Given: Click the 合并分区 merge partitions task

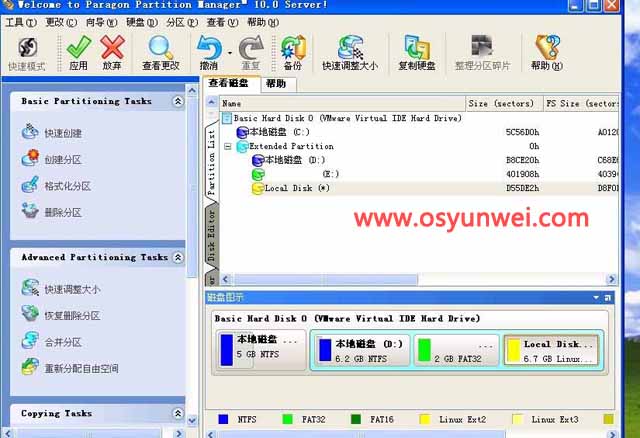Looking at the screenshot, I should click(x=51, y=342).
